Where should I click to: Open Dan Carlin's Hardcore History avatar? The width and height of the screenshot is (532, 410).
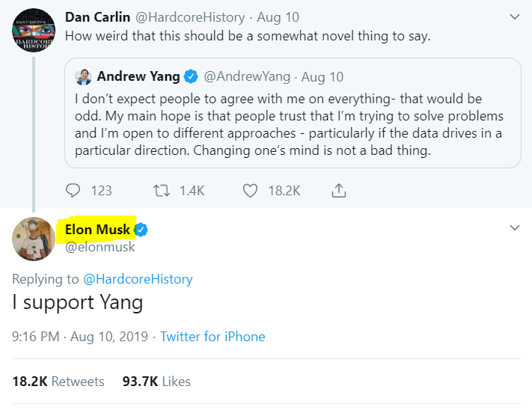point(33,30)
